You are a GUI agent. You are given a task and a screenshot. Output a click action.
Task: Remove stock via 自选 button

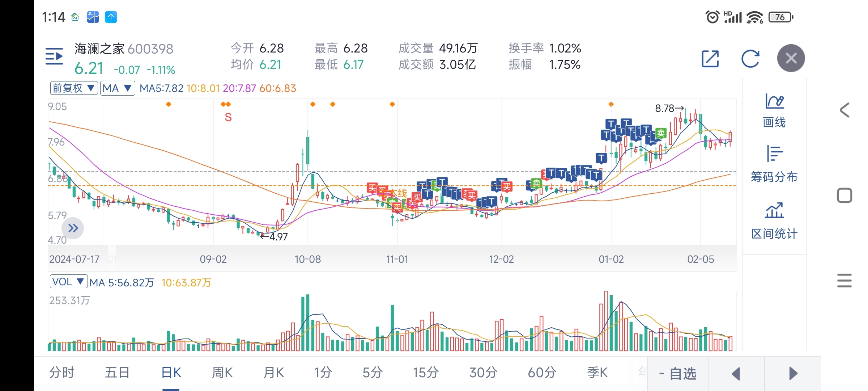pyautogui.click(x=678, y=374)
